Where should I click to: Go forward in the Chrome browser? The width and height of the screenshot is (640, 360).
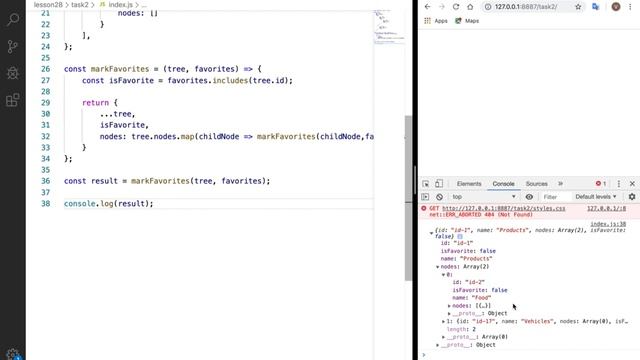pos(442,7)
